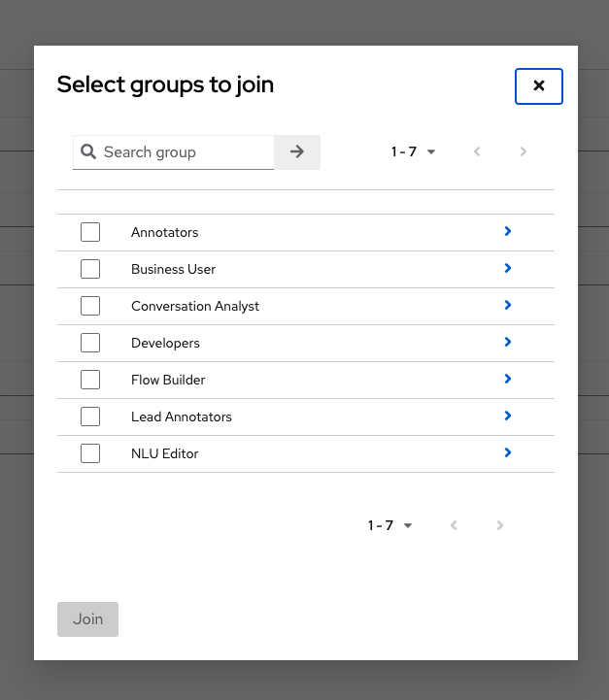Expand the Conversation Analyst group chevron
The image size is (609, 700).
point(508,306)
